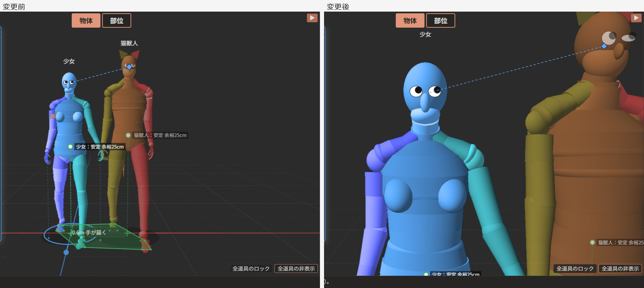
Task: Click the 少女：安定 余裕25cm label in 変更前
Action: pos(100,147)
